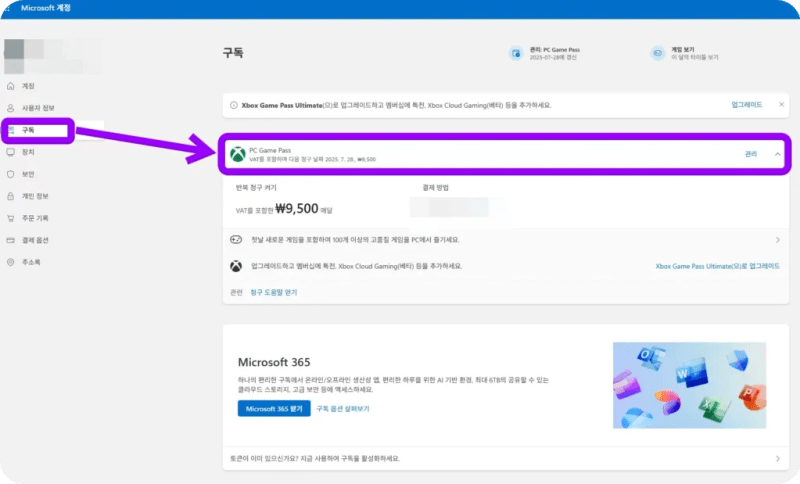Click the 주문 기록 cart icon

10,218
